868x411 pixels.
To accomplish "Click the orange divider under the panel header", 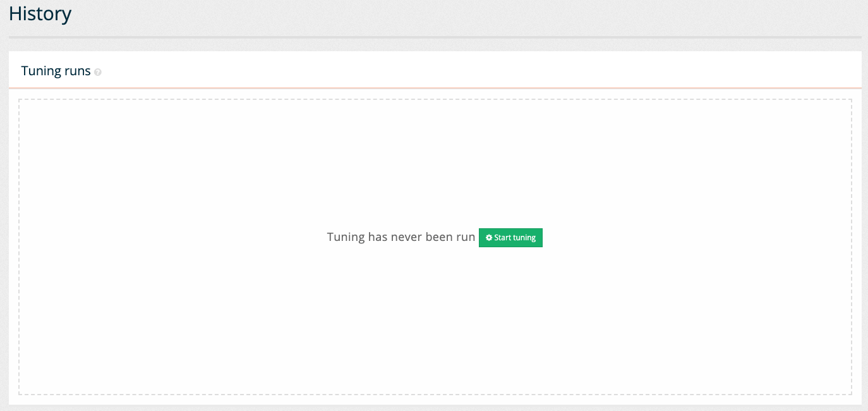I will click(x=435, y=87).
